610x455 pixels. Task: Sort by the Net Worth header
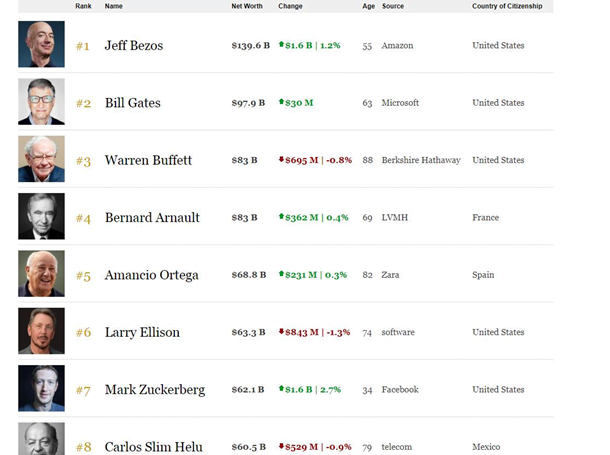tap(246, 6)
